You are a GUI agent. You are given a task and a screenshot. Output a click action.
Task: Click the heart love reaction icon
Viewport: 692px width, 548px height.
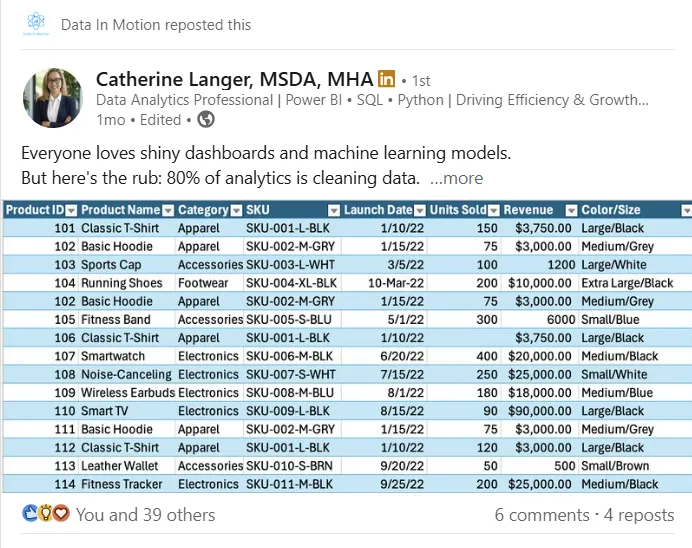tap(61, 514)
